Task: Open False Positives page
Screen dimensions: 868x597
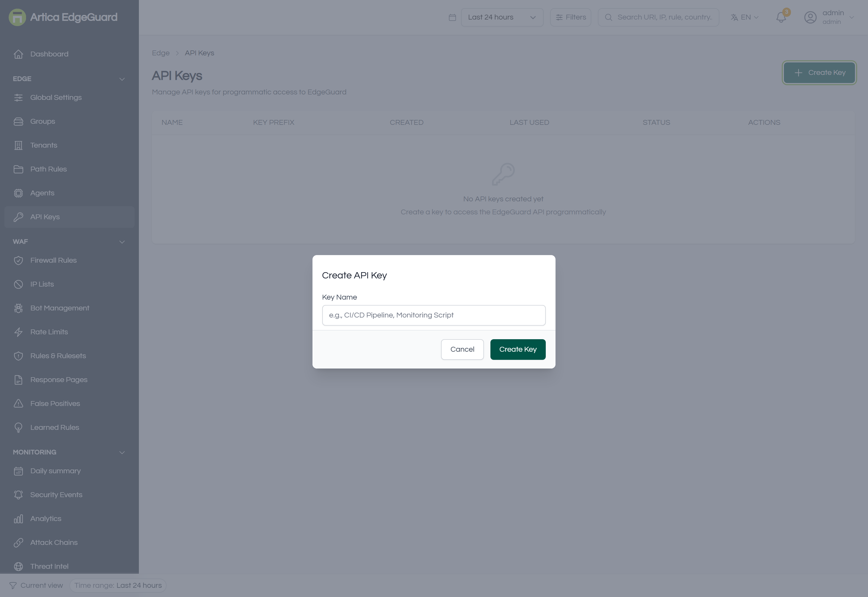Action: click(x=69, y=404)
